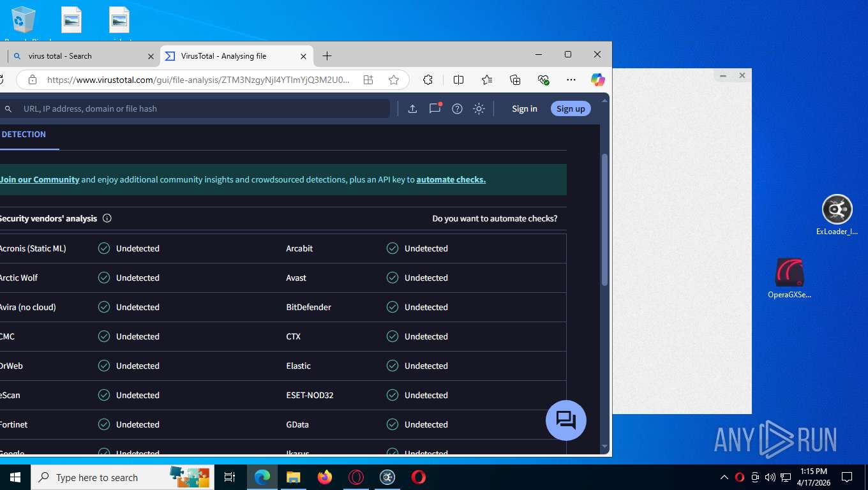
Task: Click the VirusTotal upload file icon
Action: (x=412, y=109)
